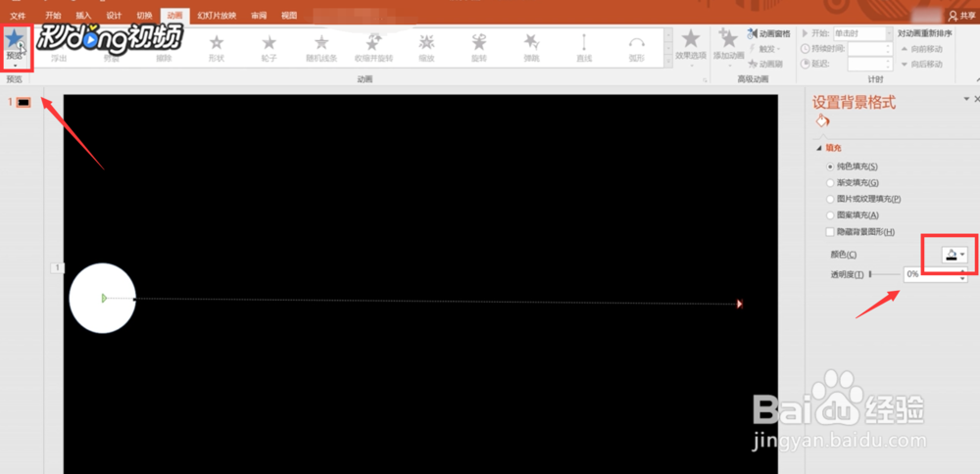Image resolution: width=980 pixels, height=474 pixels.
Task: Close the Format Background pane
Action: (977, 99)
